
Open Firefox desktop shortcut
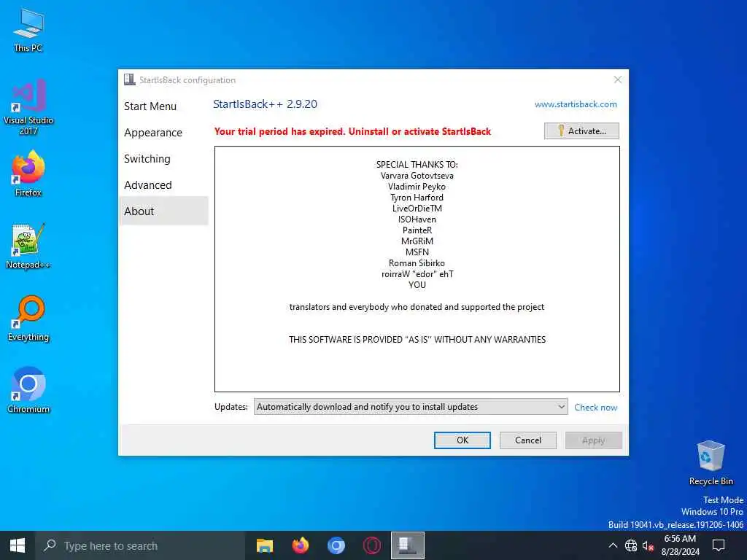[x=28, y=174]
